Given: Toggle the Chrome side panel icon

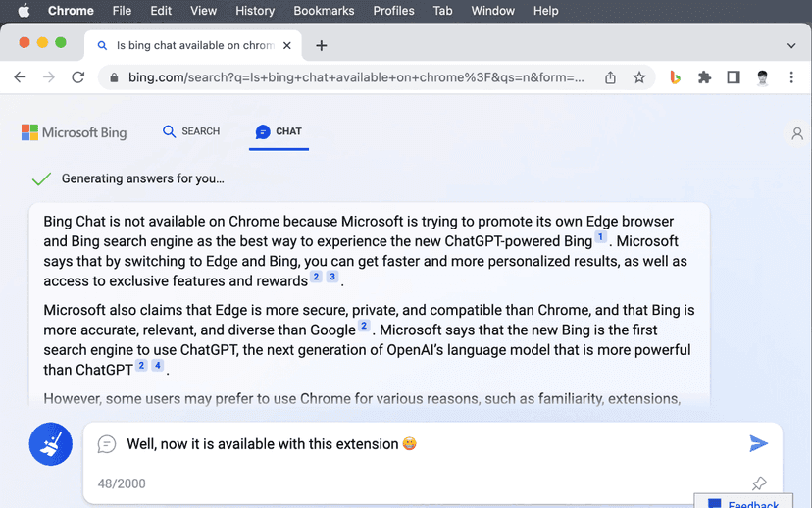Looking at the screenshot, I should tap(733, 77).
